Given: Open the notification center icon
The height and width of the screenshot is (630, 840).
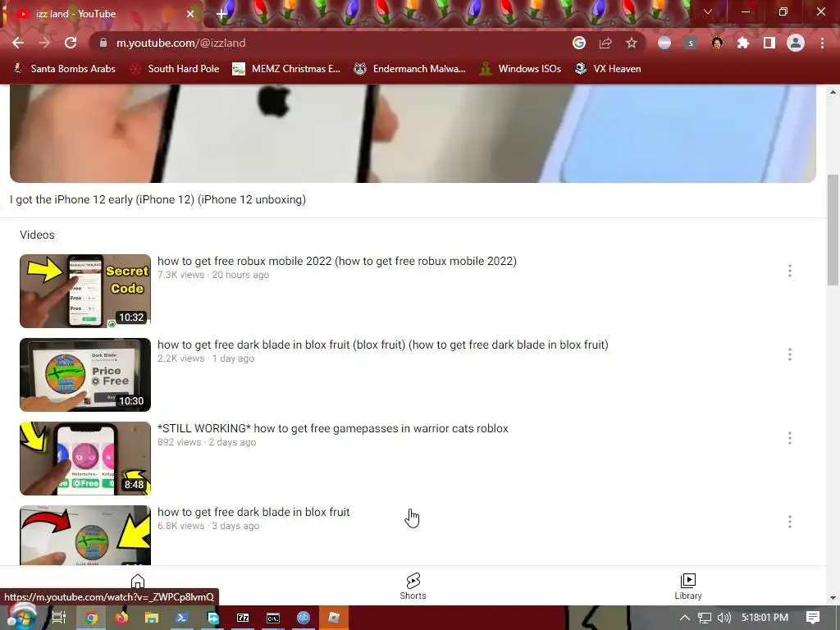Looking at the screenshot, I should pyautogui.click(x=813, y=618).
